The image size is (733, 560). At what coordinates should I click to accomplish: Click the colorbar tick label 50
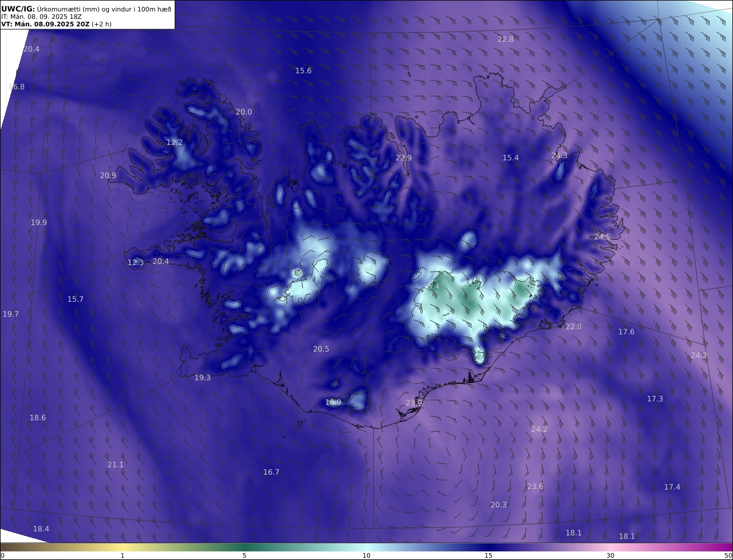point(728,555)
